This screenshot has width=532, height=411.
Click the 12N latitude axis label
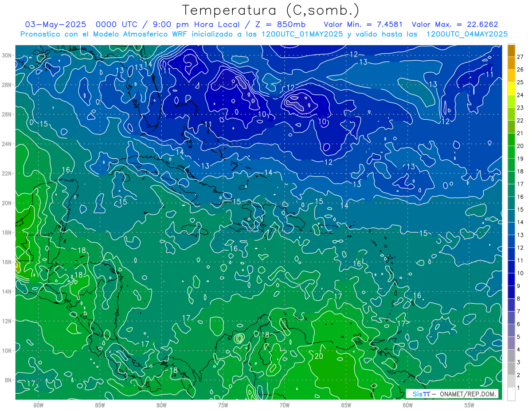point(8,321)
